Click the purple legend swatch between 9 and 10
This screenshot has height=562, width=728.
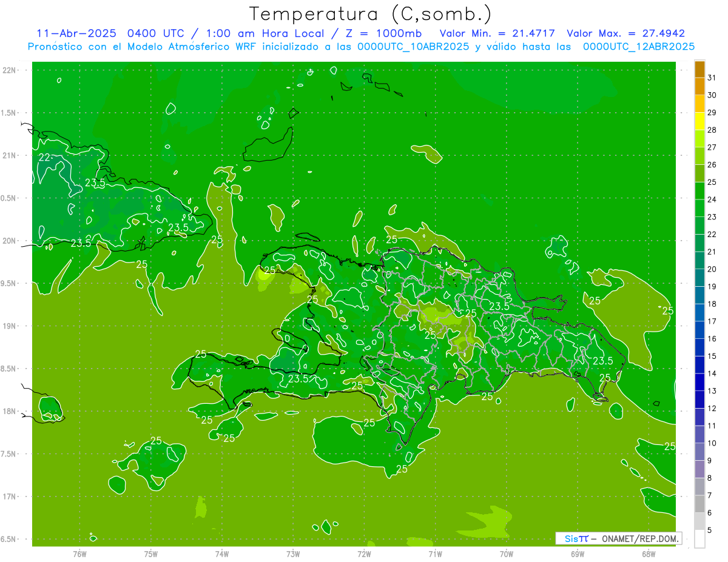click(x=699, y=452)
